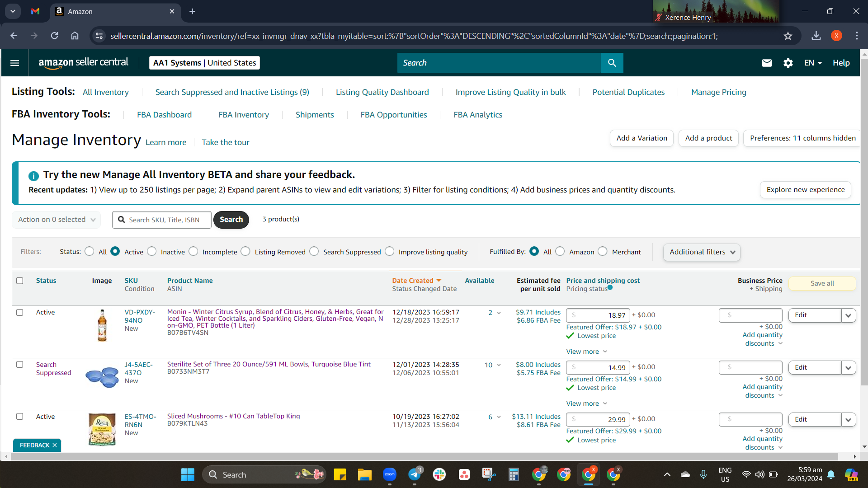
Task: Open the Action on 0 selected dropdown
Action: pos(57,220)
